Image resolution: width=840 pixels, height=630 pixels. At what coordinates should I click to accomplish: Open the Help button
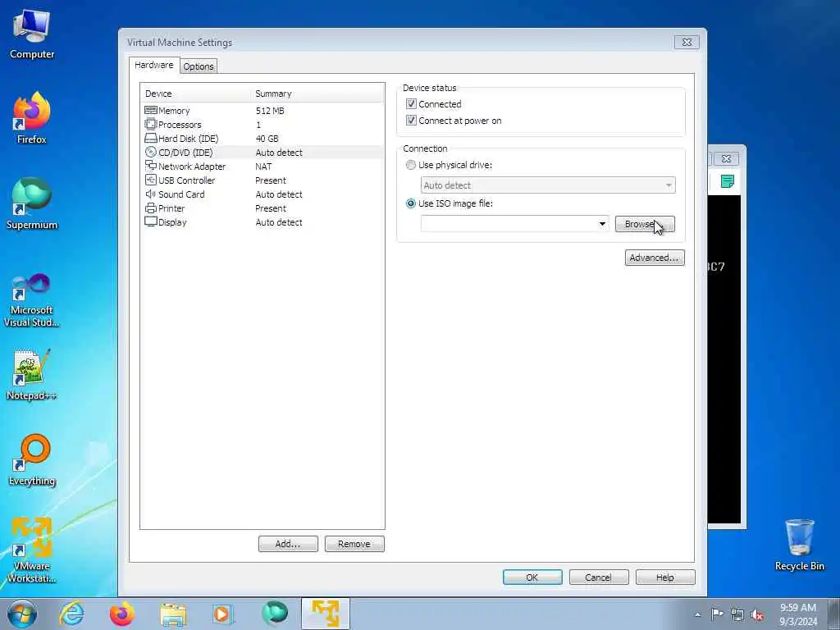(665, 577)
